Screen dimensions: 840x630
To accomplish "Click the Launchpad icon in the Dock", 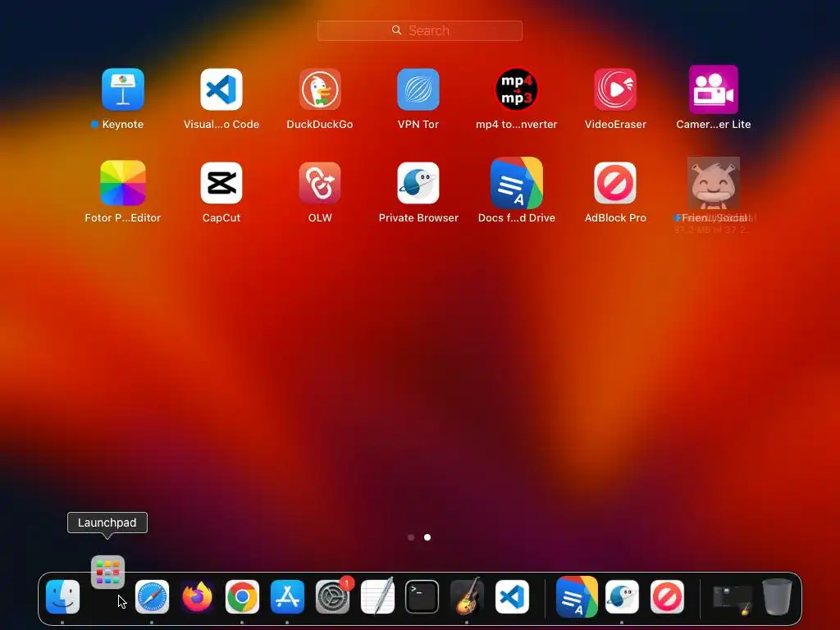I will 107,572.
